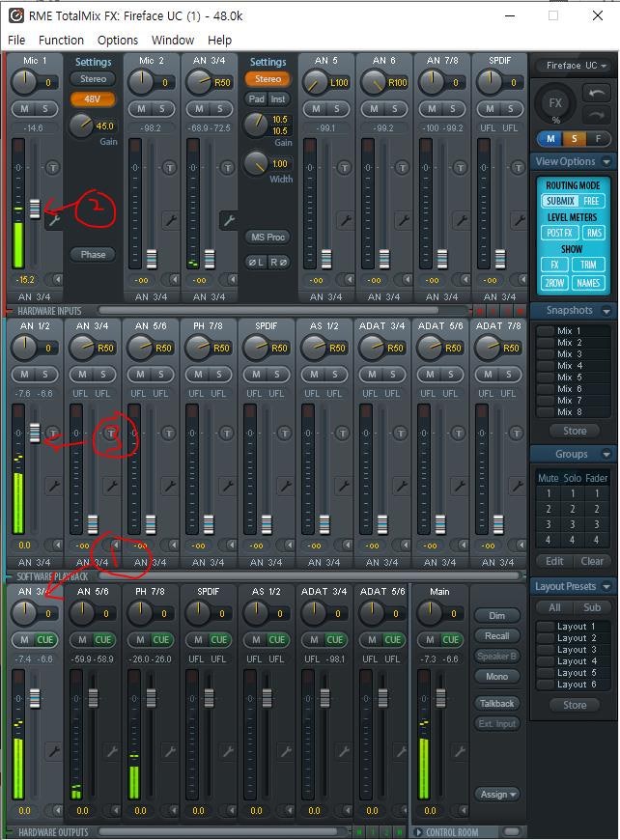Image resolution: width=620 pixels, height=840 pixels.
Task: Click the Mono button
Action: click(497, 676)
